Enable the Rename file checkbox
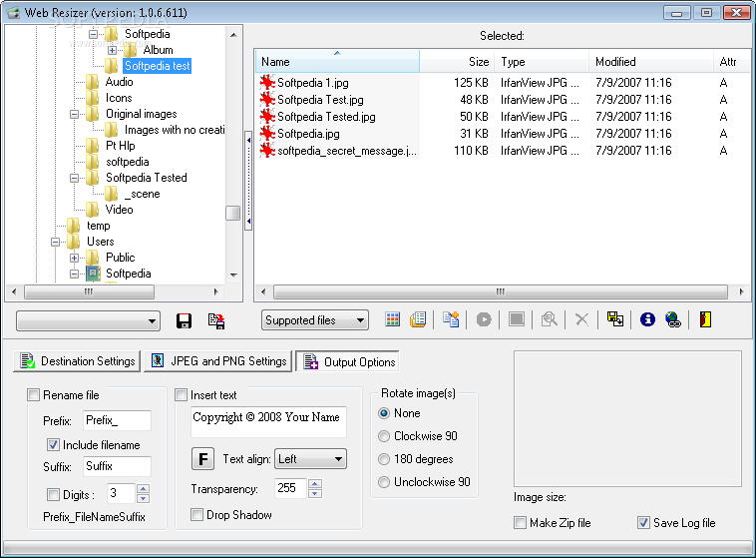The width and height of the screenshot is (756, 558). click(33, 395)
